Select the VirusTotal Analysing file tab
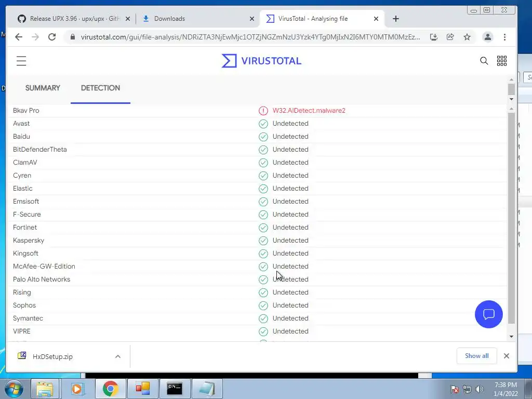Image resolution: width=532 pixels, height=399 pixels. click(313, 19)
